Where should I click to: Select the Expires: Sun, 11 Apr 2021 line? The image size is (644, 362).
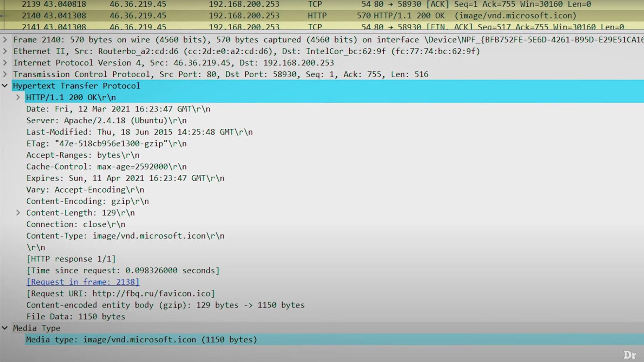pos(125,178)
